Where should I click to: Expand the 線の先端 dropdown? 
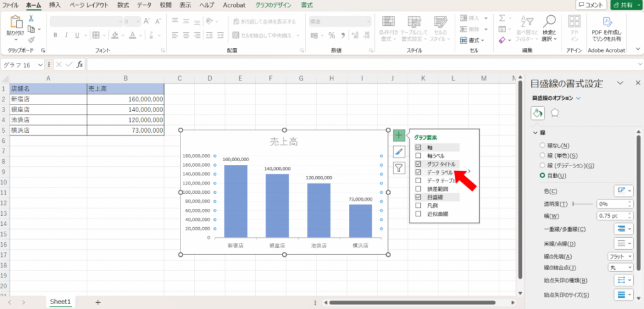coord(620,256)
